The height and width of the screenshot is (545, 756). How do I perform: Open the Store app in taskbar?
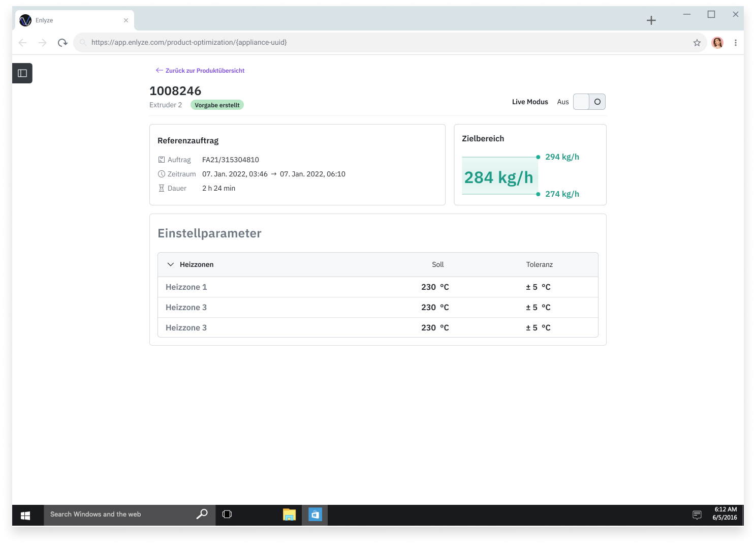coord(315,515)
